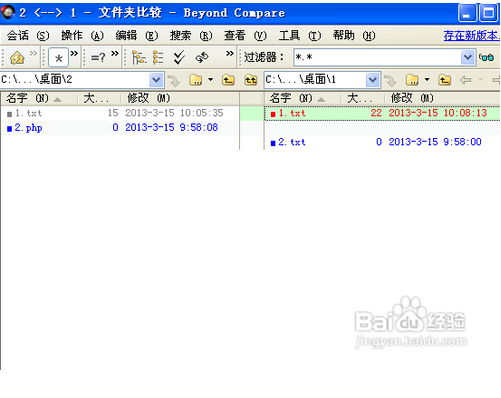The height and width of the screenshot is (398, 501).
Task: Open the right path 桌面\1 dropdown arrow
Action: [372, 80]
